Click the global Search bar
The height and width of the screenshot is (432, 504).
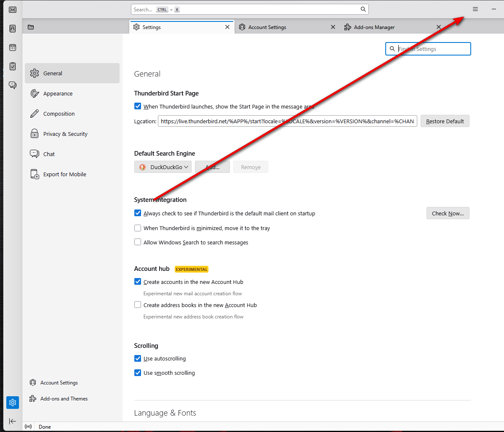250,9
